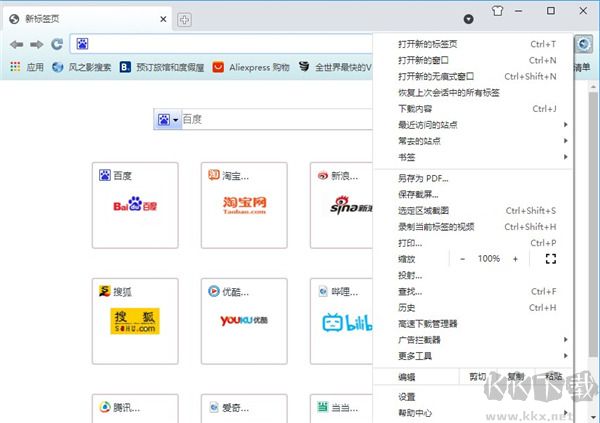
Task: Open the 新浪 speed-dial tile
Action: pos(341,205)
